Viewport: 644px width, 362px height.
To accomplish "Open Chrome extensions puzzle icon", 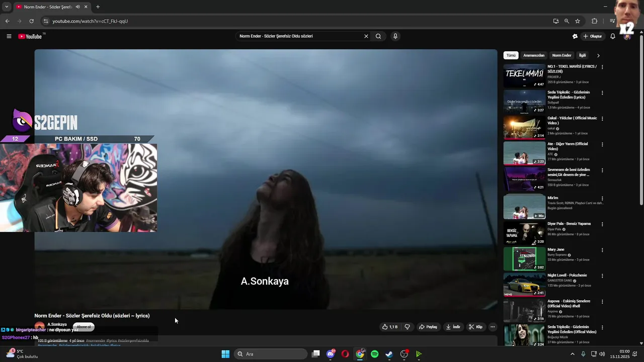I will 595,21.
